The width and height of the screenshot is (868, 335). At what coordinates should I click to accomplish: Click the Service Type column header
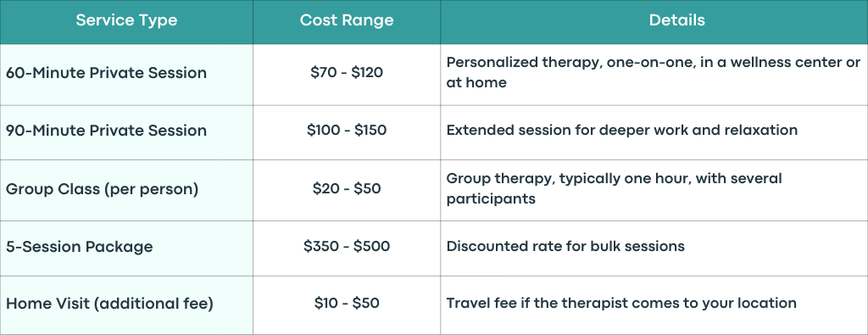coord(126,20)
